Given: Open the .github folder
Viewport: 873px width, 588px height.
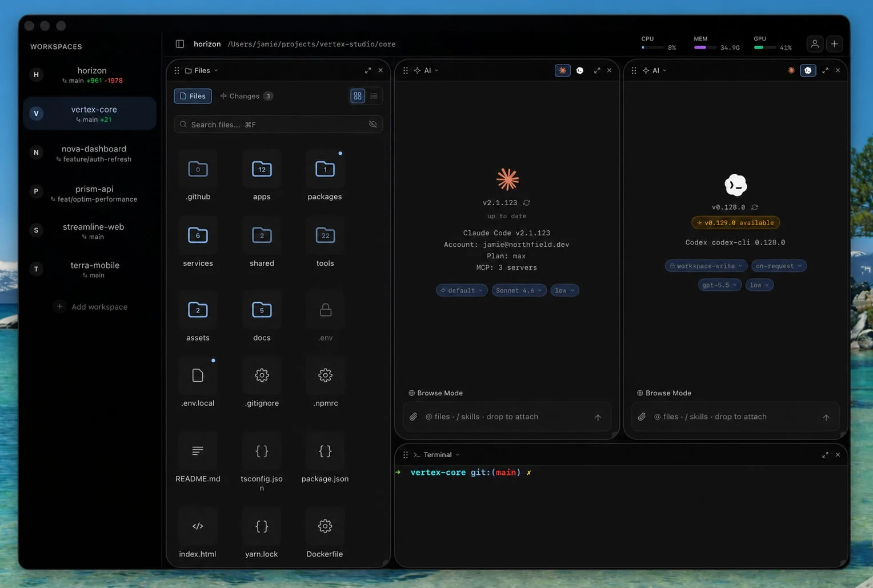Looking at the screenshot, I should (x=198, y=177).
